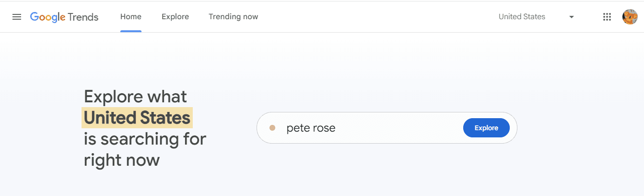
Task: Switch to the Home tab
Action: pyautogui.click(x=131, y=17)
